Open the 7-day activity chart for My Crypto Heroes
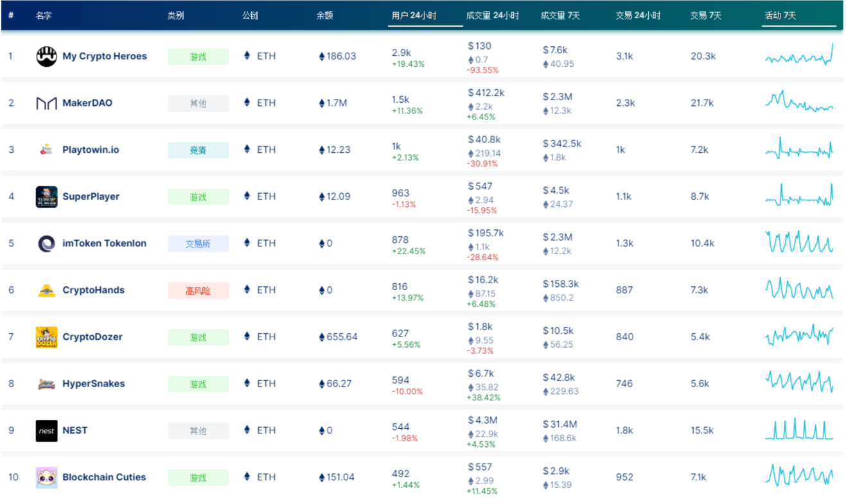846x504 pixels. (x=800, y=55)
